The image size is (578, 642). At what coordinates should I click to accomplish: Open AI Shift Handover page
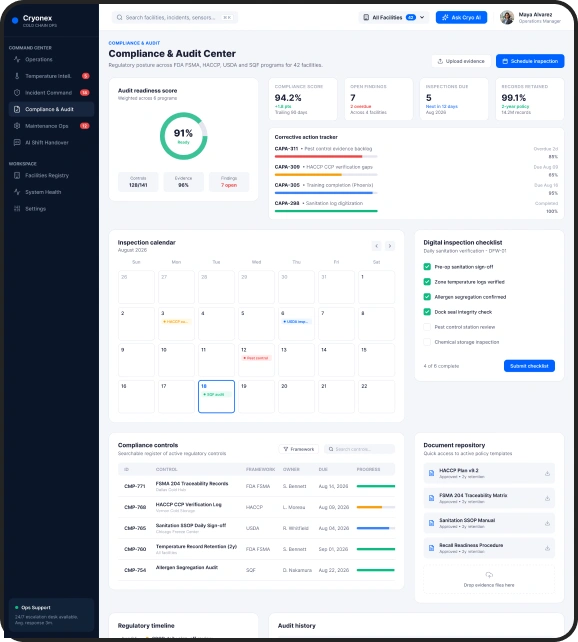(51, 142)
